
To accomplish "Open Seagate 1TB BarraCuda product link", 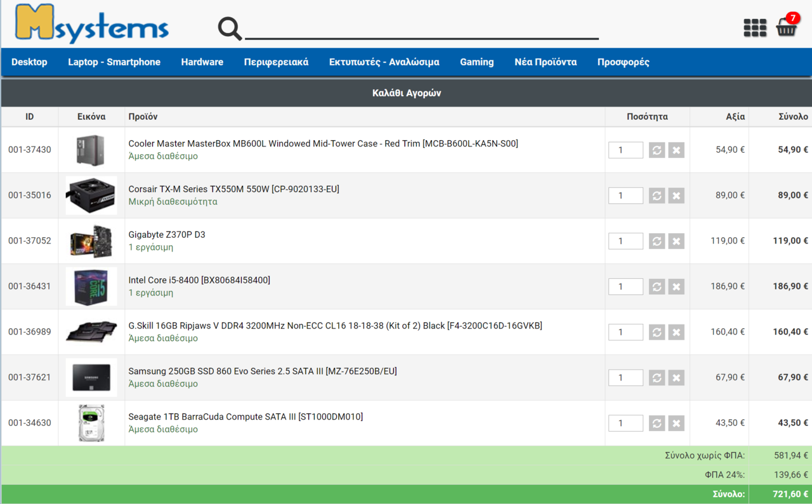I will [x=246, y=417].
